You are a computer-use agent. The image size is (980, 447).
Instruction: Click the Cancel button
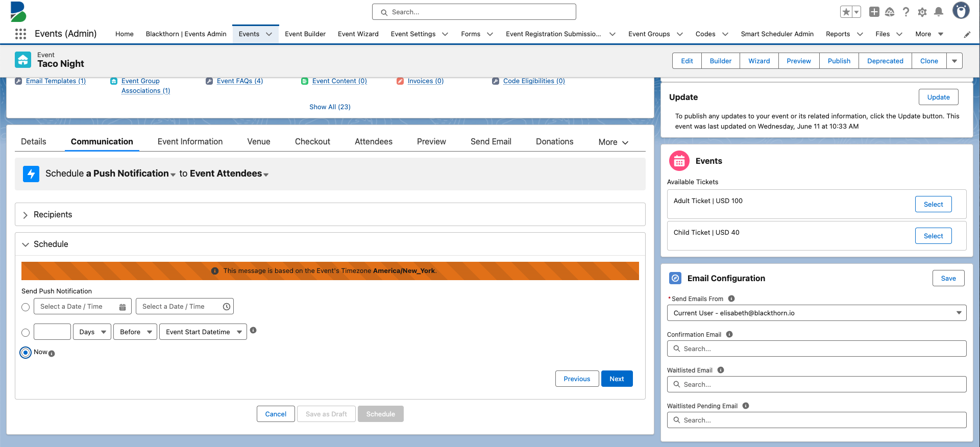[x=276, y=414]
